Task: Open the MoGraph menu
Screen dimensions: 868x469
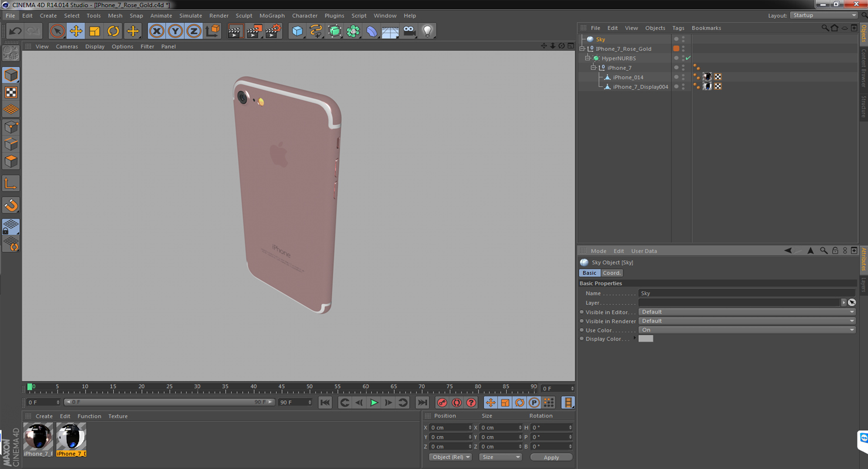Action: pyautogui.click(x=272, y=16)
